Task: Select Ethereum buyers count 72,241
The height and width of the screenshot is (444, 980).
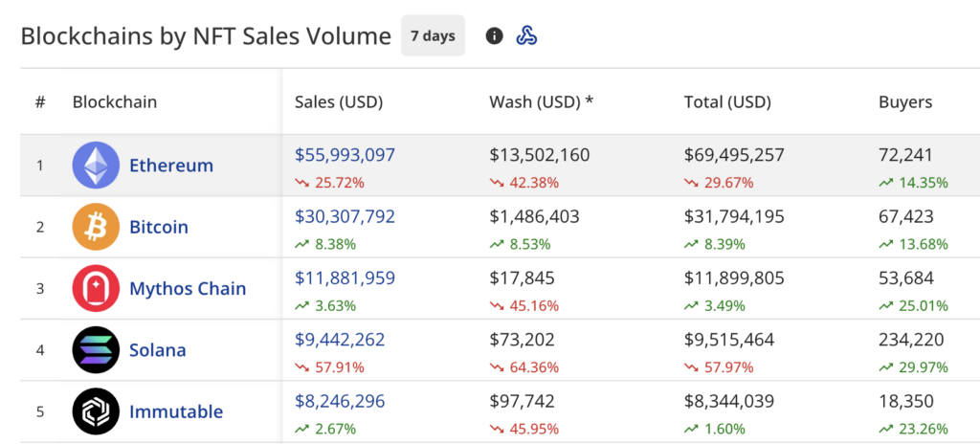Action: tap(905, 155)
